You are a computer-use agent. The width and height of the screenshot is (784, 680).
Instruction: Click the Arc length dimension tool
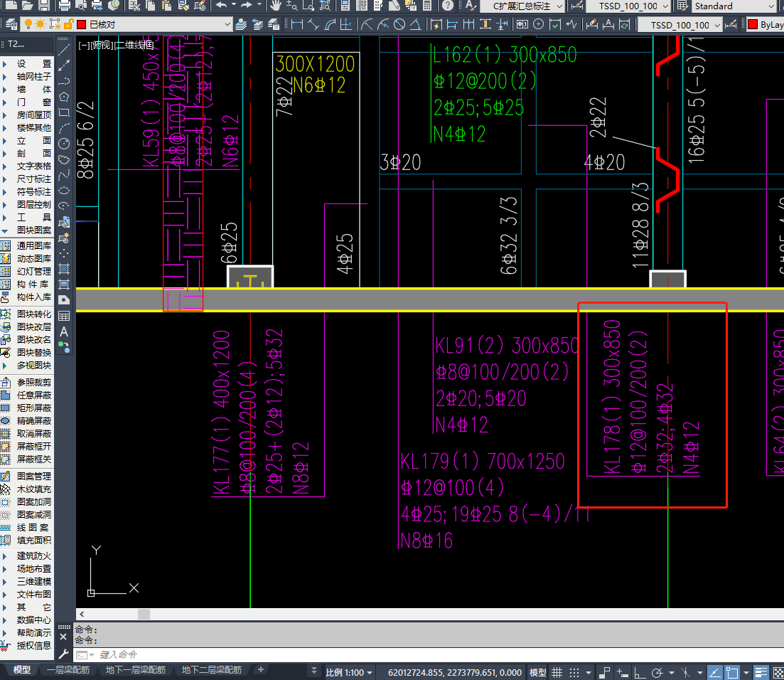(x=330, y=24)
